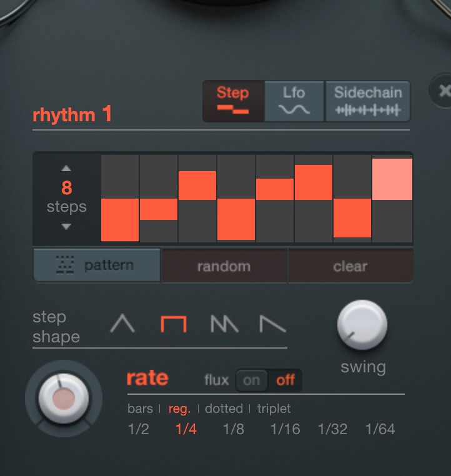
Task: Select the triangle step shape icon
Action: click(x=122, y=324)
